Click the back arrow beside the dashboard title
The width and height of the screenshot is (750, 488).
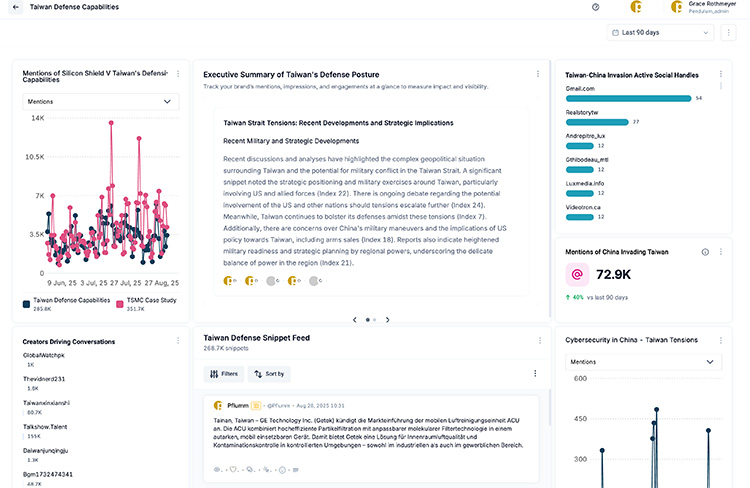(15, 7)
